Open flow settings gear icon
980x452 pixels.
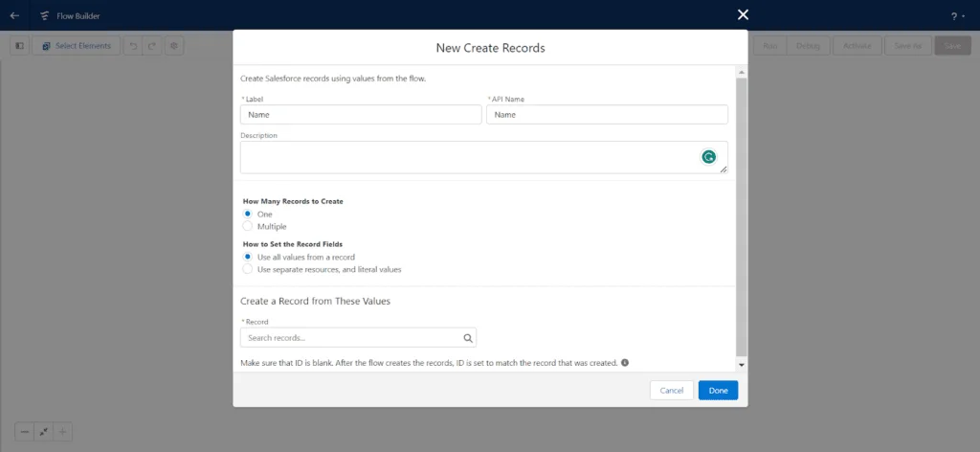tap(174, 46)
